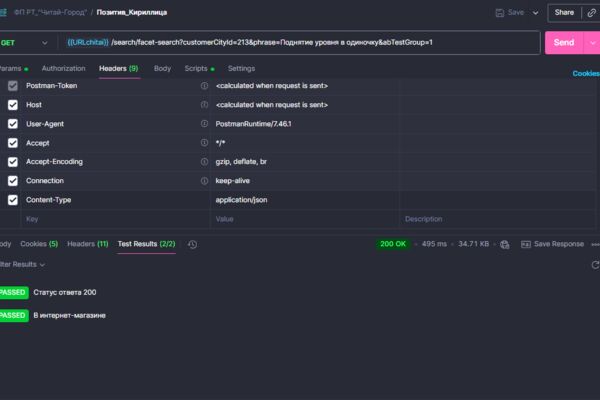
Task: Open the response history clock icon
Action: [x=192, y=245]
